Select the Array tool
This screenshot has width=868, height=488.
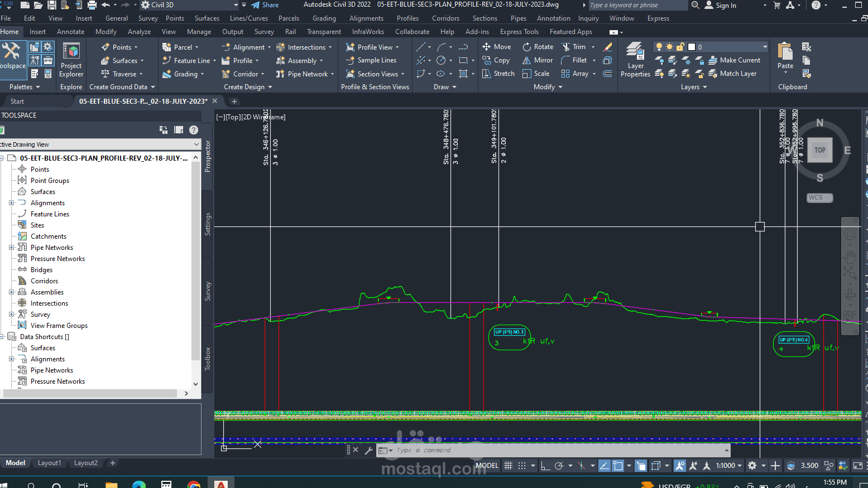pyautogui.click(x=574, y=74)
